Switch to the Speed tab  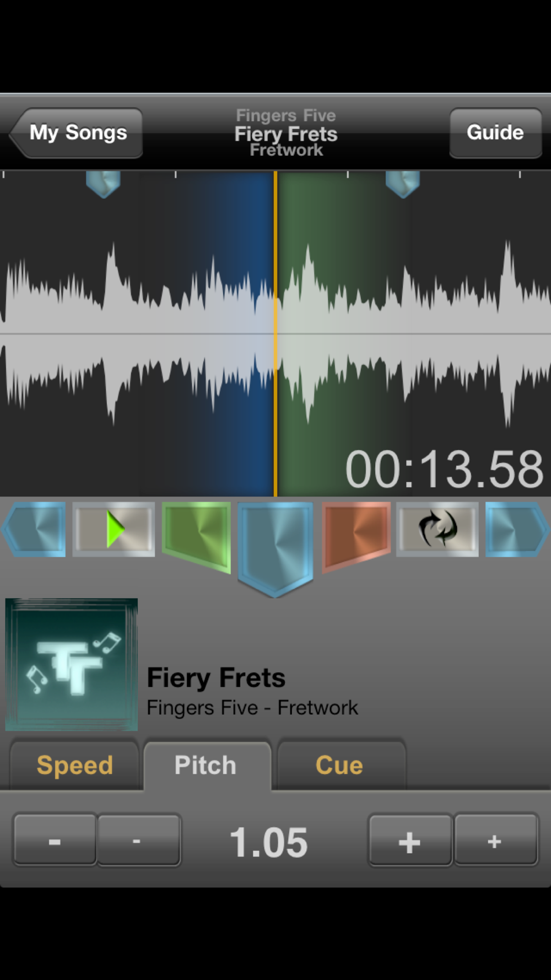74,766
